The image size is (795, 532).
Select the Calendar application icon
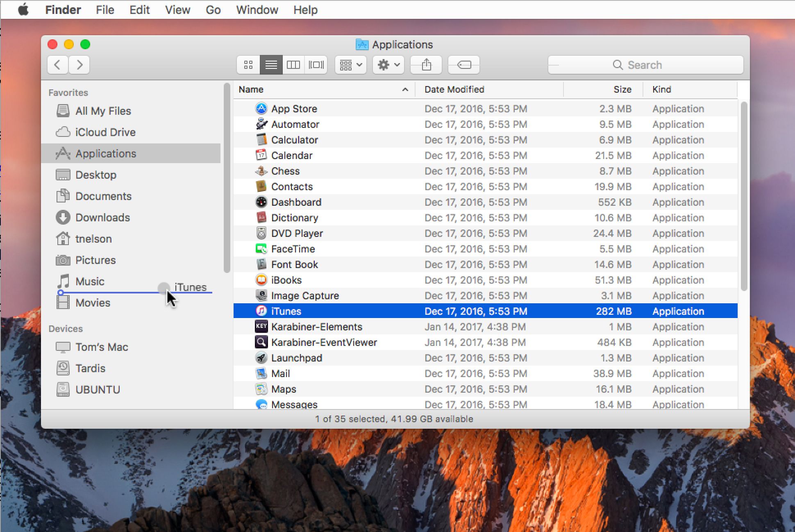[261, 156]
